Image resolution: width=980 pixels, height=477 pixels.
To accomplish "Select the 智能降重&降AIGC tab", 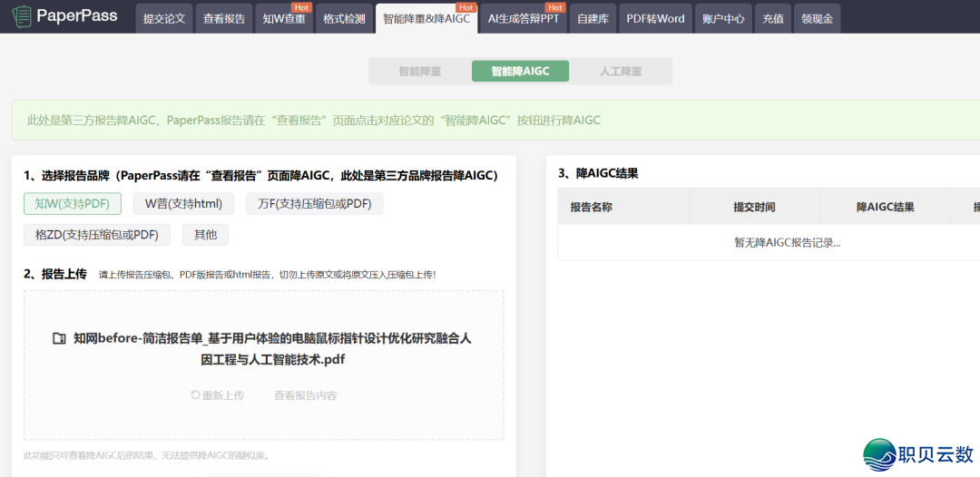I will pyautogui.click(x=426, y=19).
